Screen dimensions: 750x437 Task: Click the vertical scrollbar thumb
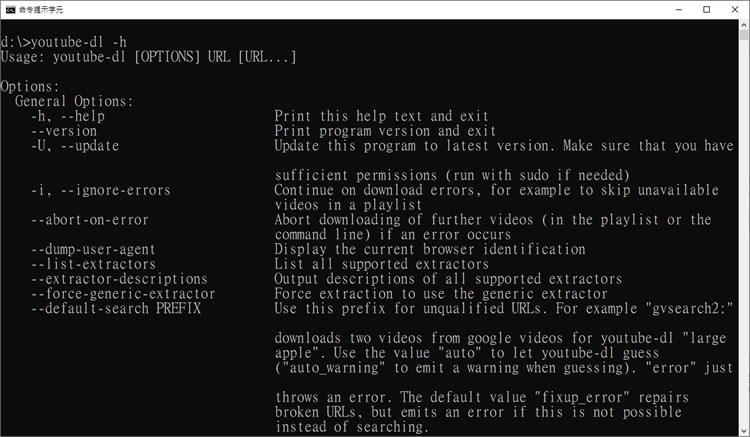click(x=744, y=35)
